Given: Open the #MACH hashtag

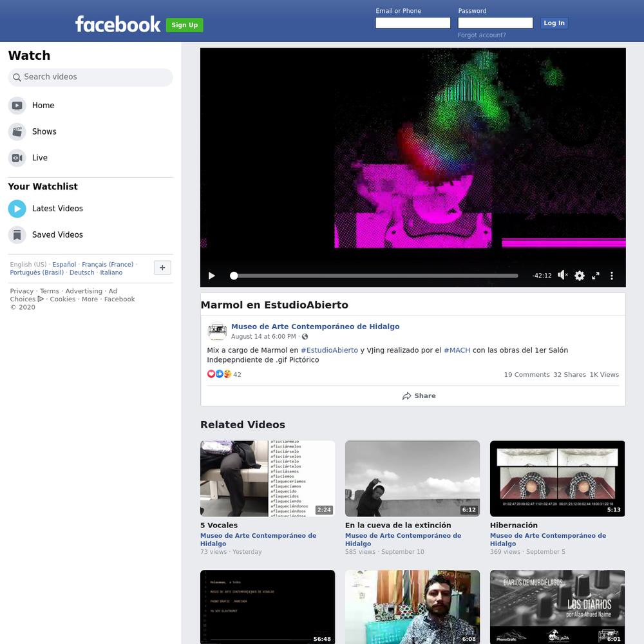Looking at the screenshot, I should [x=457, y=350].
